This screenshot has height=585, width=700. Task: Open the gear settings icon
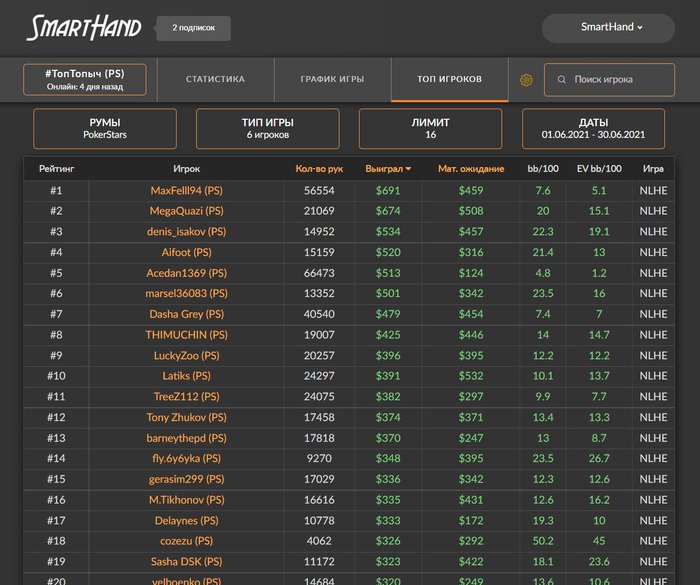pos(526,80)
